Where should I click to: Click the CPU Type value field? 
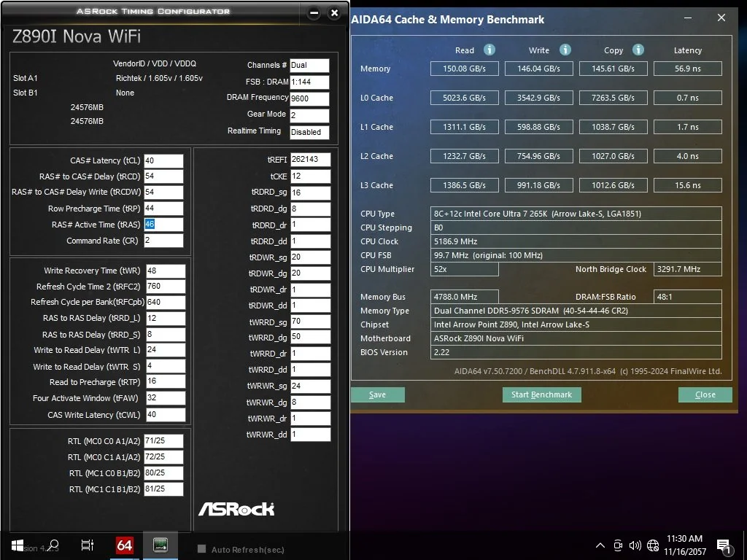[576, 214]
